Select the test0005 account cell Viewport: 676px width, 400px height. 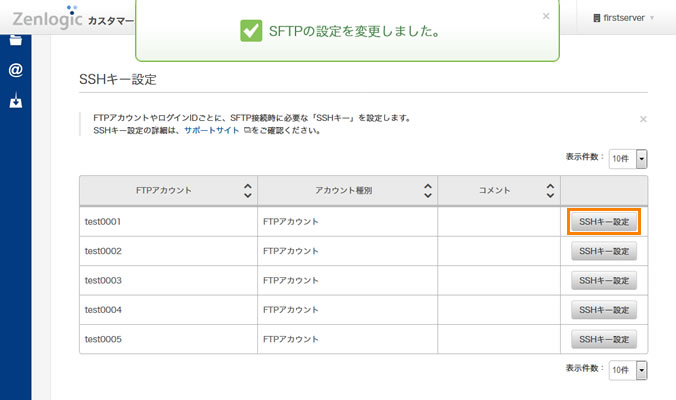pos(168,339)
